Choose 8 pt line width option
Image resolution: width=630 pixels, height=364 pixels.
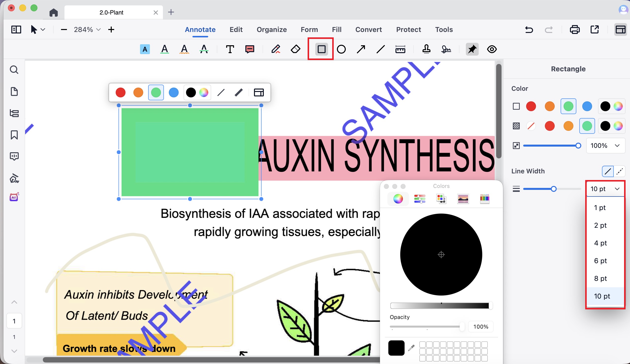tap(605, 279)
